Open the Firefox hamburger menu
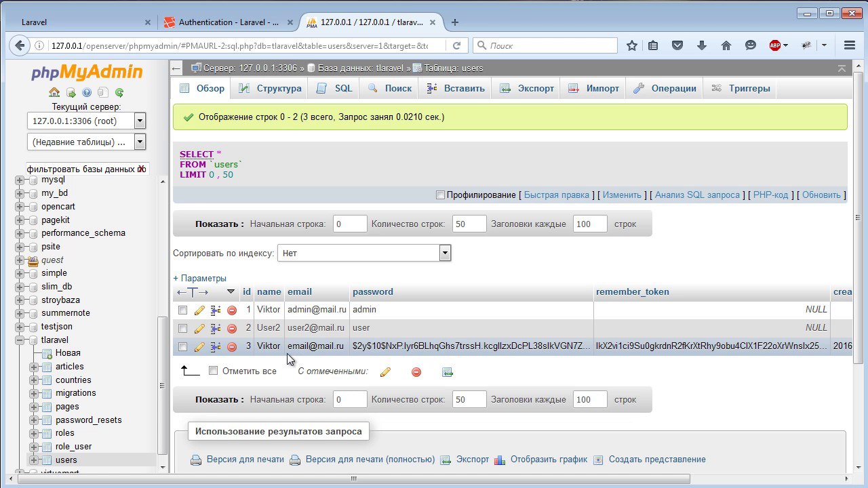868x488 pixels. pos(850,45)
